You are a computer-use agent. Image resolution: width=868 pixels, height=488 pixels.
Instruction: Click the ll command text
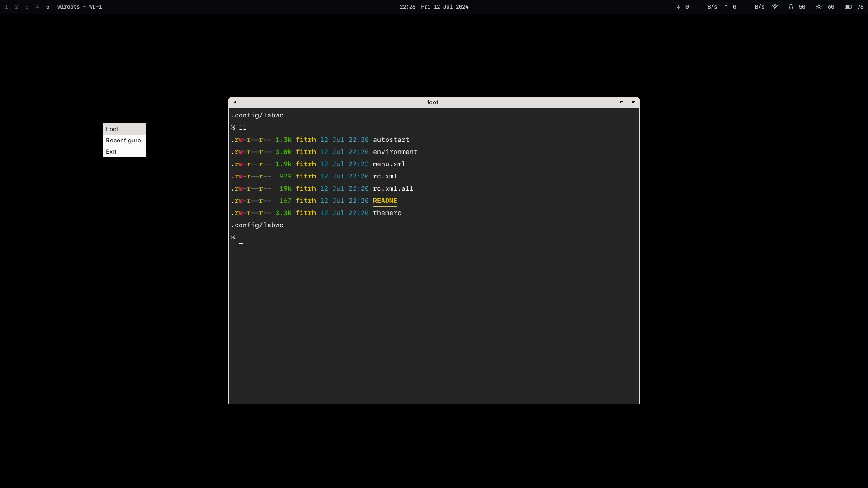[x=243, y=128]
